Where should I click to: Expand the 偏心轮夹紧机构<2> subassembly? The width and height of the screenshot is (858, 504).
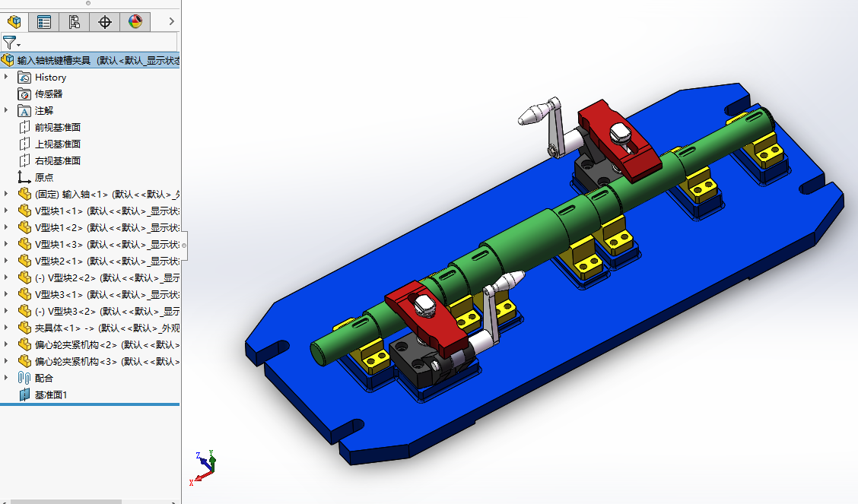pyautogui.click(x=6, y=344)
